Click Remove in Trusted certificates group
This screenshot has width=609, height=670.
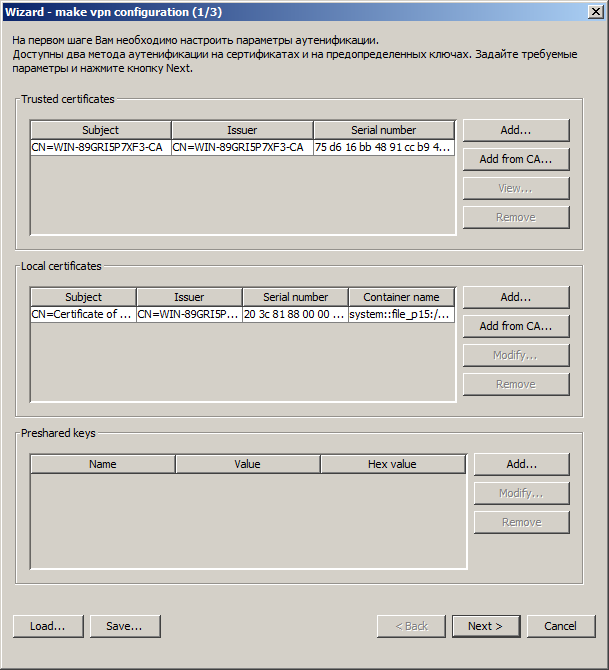click(x=516, y=217)
